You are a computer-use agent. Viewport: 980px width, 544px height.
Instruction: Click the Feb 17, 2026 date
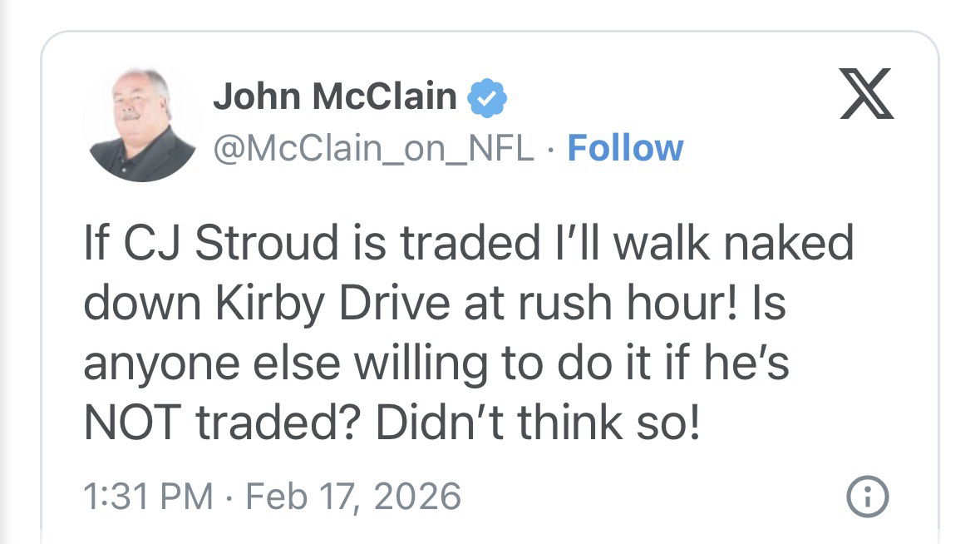(353, 497)
